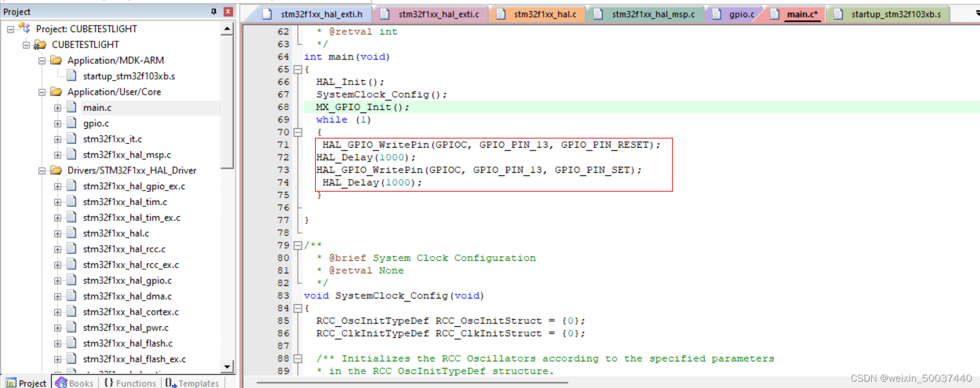This screenshot has width=980, height=388.
Task: Switch to stm32f1xx_hal.c editor tab
Action: 539,14
